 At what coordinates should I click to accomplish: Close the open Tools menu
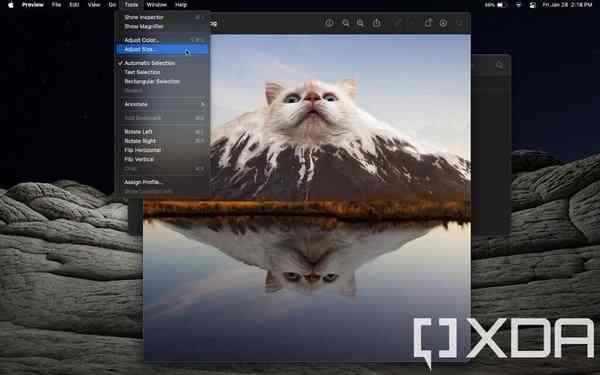pyautogui.click(x=131, y=5)
